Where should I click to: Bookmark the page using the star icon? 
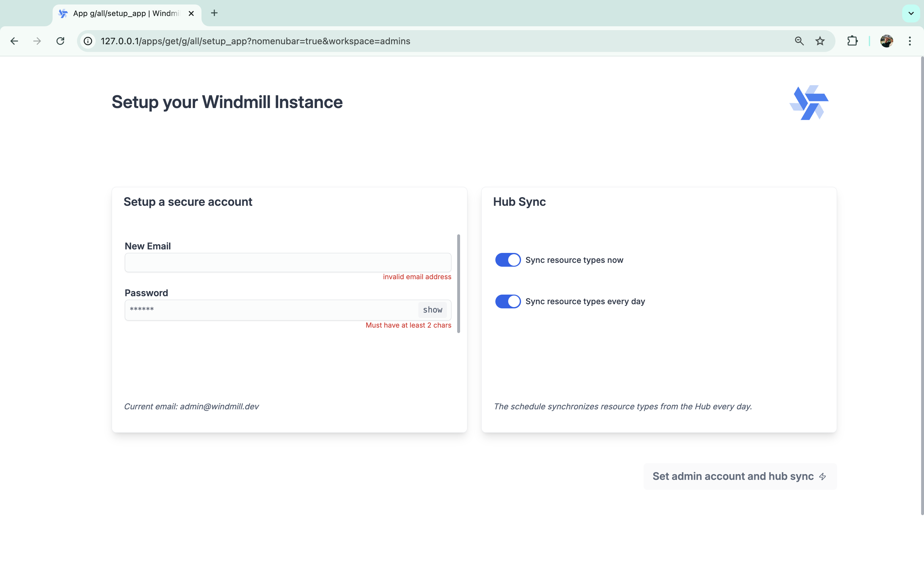point(820,41)
